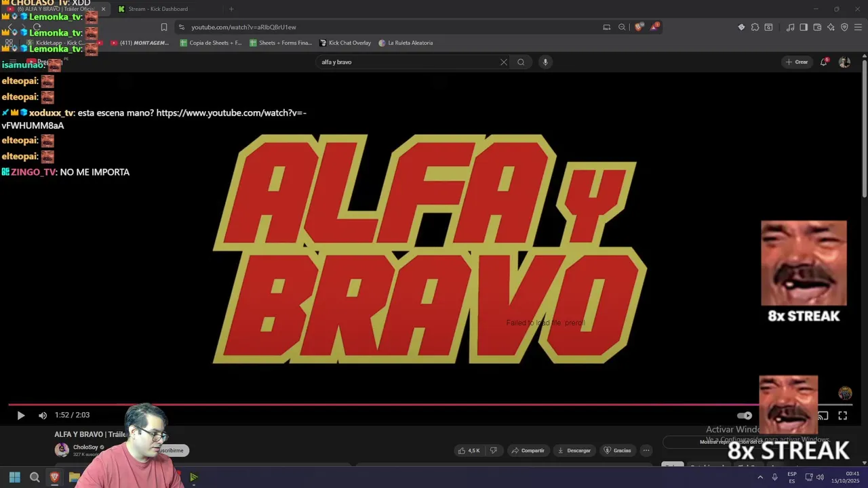Open the ESP ES language switcher
This screenshot has height=488, width=868.
coord(792,477)
